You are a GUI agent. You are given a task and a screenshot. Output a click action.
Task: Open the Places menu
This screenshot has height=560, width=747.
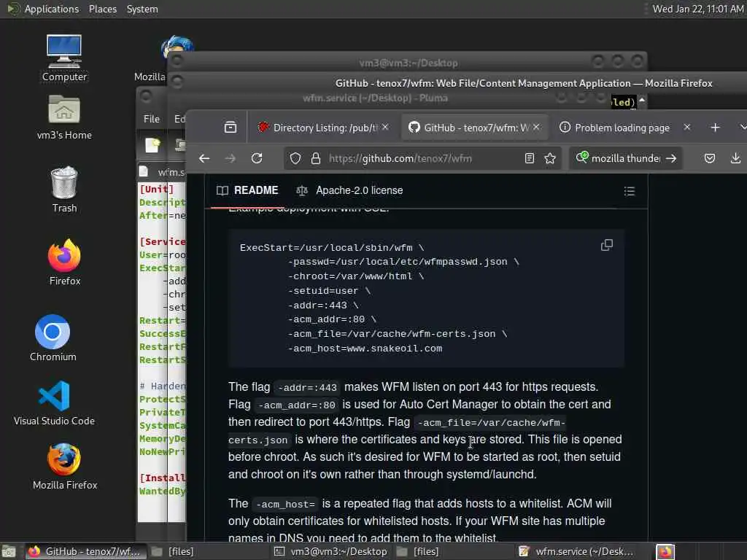[x=102, y=9]
